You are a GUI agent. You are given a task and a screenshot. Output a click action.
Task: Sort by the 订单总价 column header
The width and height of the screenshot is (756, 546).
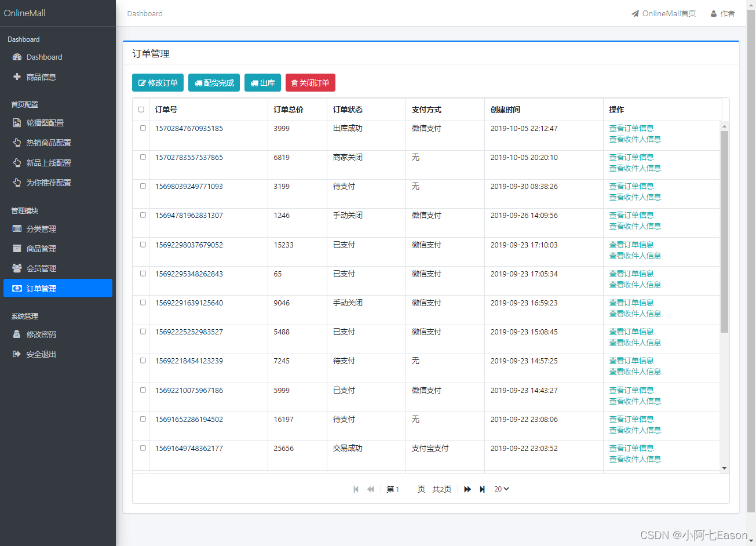tap(297, 110)
